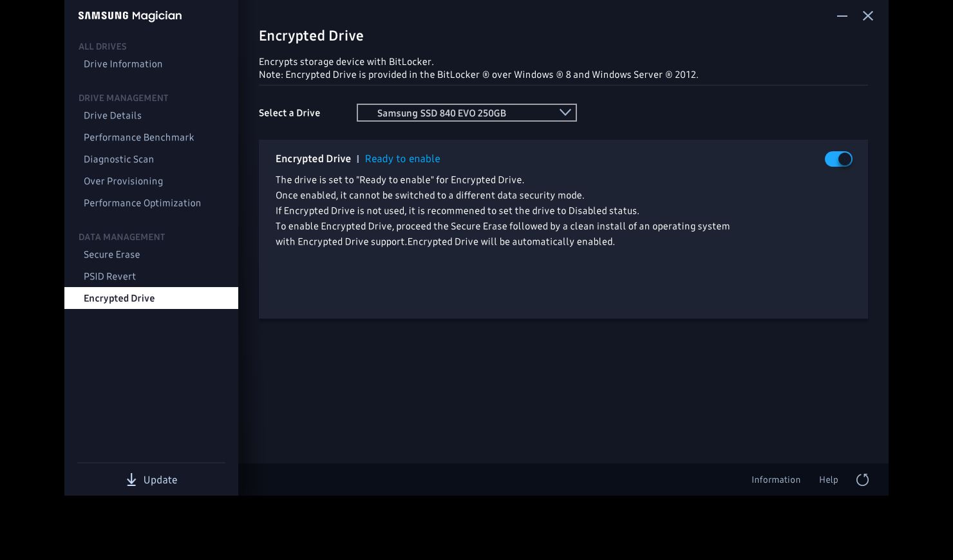Image resolution: width=953 pixels, height=560 pixels.
Task: Click the line 'Once enabled, it cannot be switched'
Action: 430,195
